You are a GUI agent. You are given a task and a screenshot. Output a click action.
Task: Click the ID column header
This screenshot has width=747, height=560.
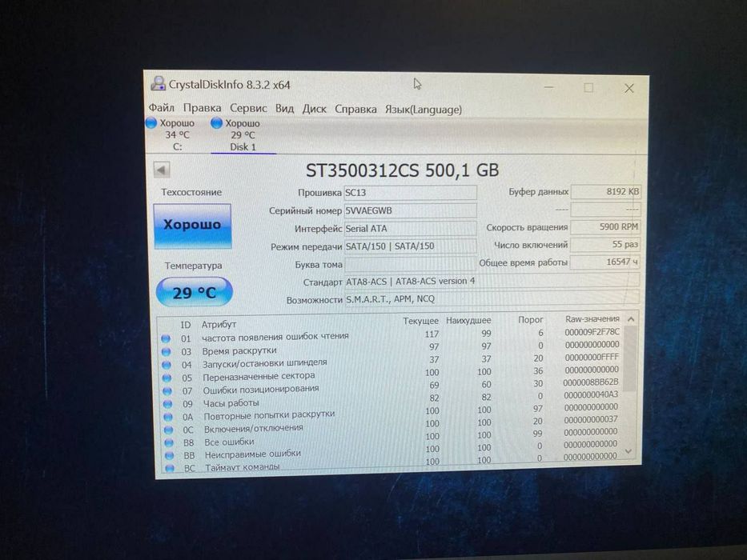(x=185, y=325)
